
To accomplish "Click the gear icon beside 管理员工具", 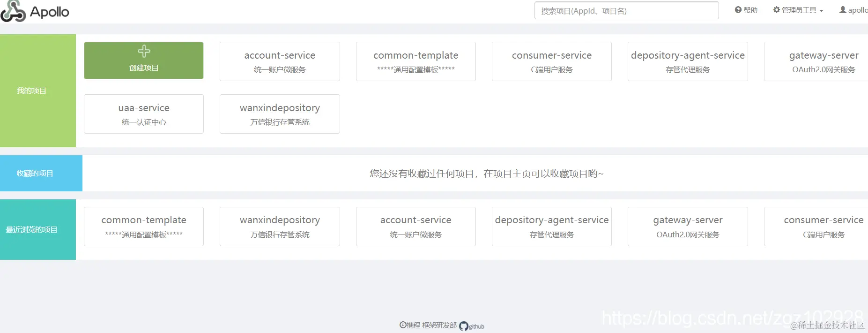I will click(776, 10).
